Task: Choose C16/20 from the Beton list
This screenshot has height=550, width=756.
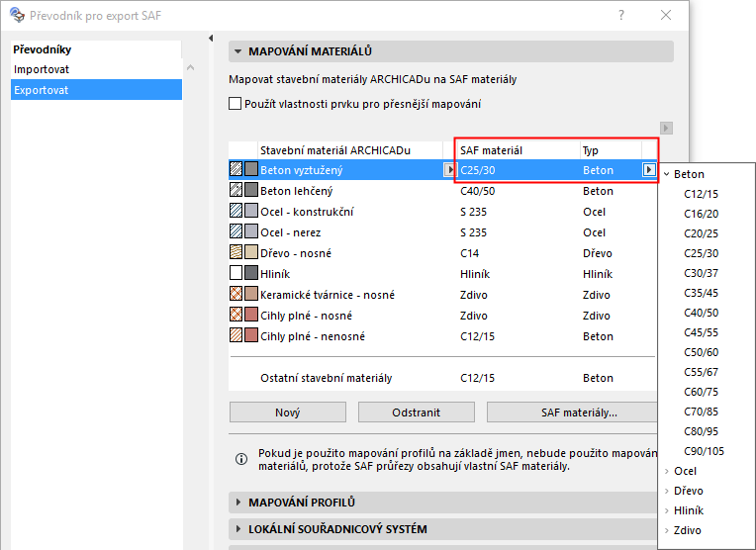Action: (701, 214)
